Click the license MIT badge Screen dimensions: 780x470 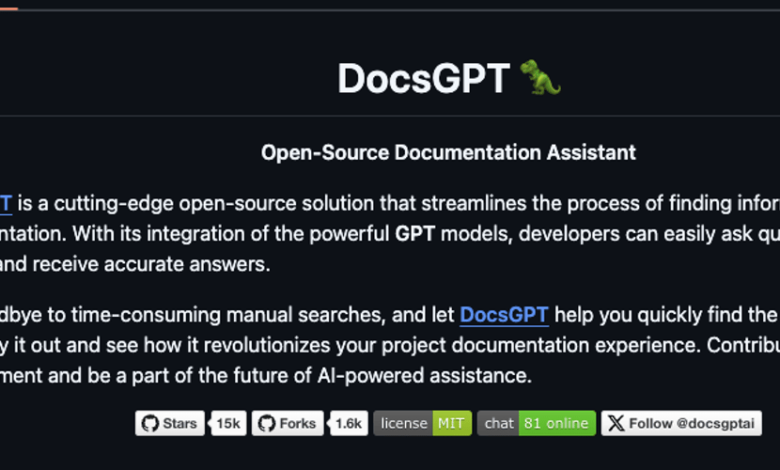click(x=422, y=423)
